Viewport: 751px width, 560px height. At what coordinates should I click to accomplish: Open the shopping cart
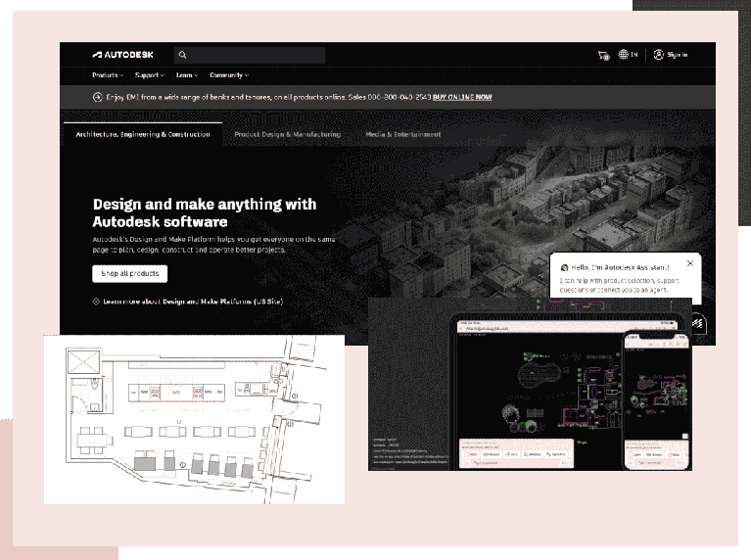(x=602, y=55)
